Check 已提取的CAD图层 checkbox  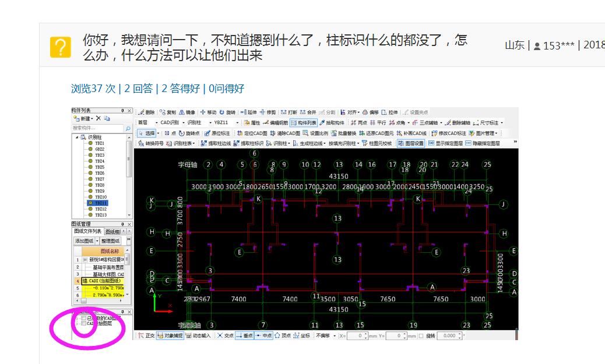point(84,318)
